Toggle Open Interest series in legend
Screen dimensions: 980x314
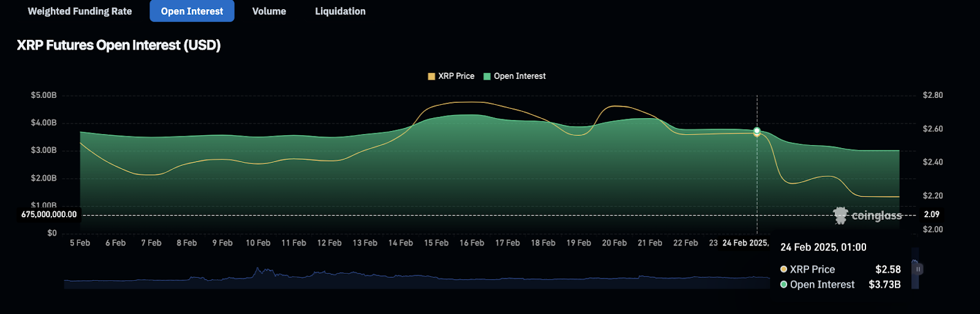519,76
